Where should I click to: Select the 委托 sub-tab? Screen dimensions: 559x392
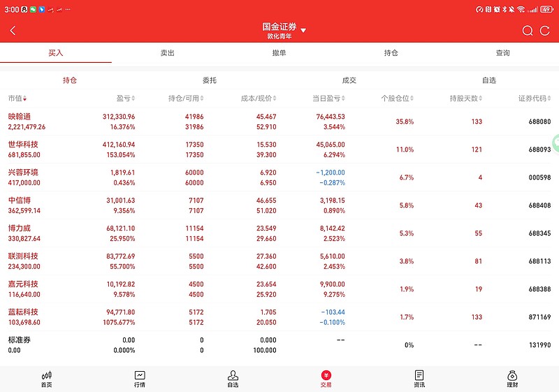click(209, 80)
